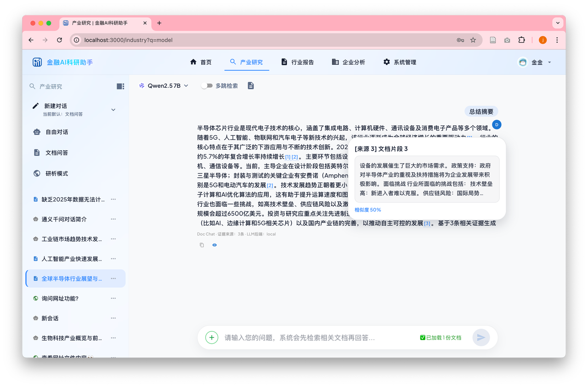Image resolution: width=588 pixels, height=387 pixels.
Task: Copy the response with the copy icon
Action: pos(202,245)
